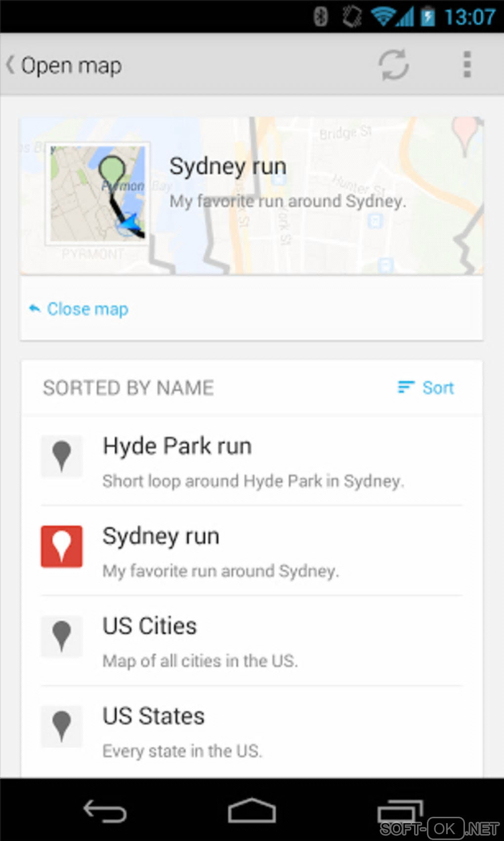504x841 pixels.
Task: Tap the Close map arrow icon
Action: (35, 309)
